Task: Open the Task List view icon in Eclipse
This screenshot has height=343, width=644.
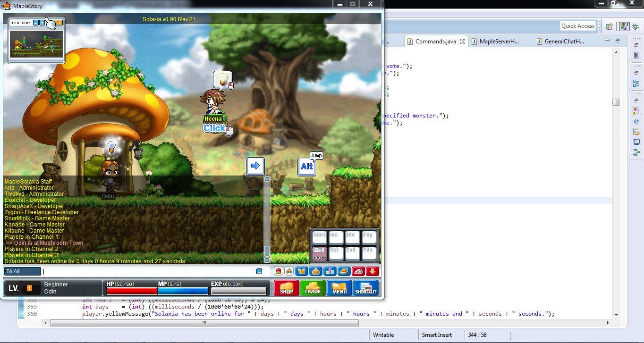Action: coord(636,56)
